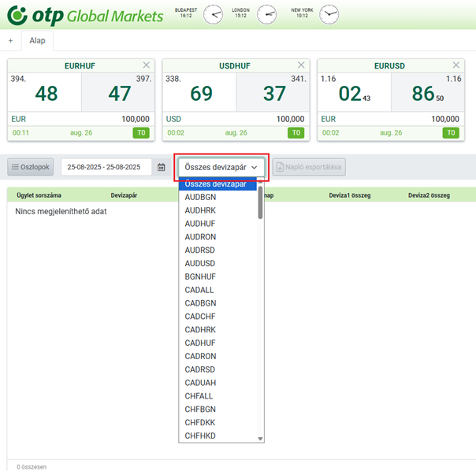Click EURHUF value date aug. 26
Viewport: 476px width, 471px height.
pos(81,133)
